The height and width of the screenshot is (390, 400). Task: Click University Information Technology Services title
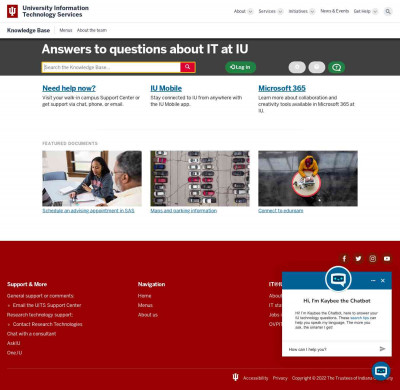[x=55, y=11]
